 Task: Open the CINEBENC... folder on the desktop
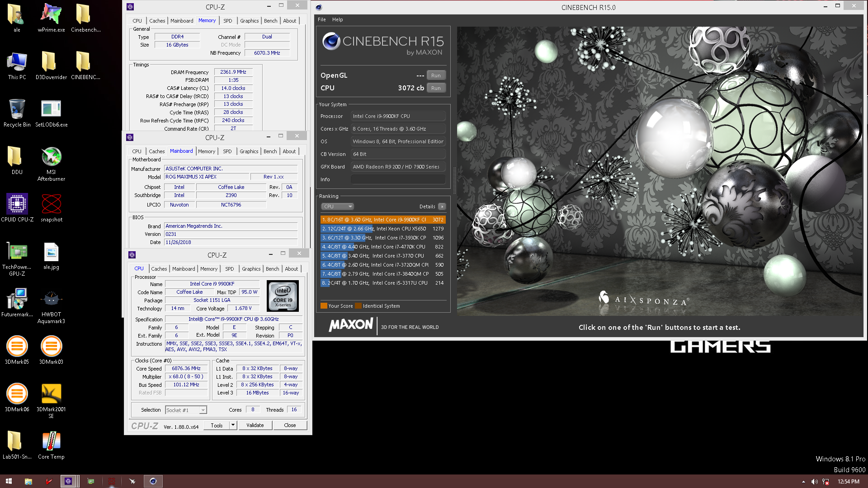pyautogui.click(x=85, y=66)
